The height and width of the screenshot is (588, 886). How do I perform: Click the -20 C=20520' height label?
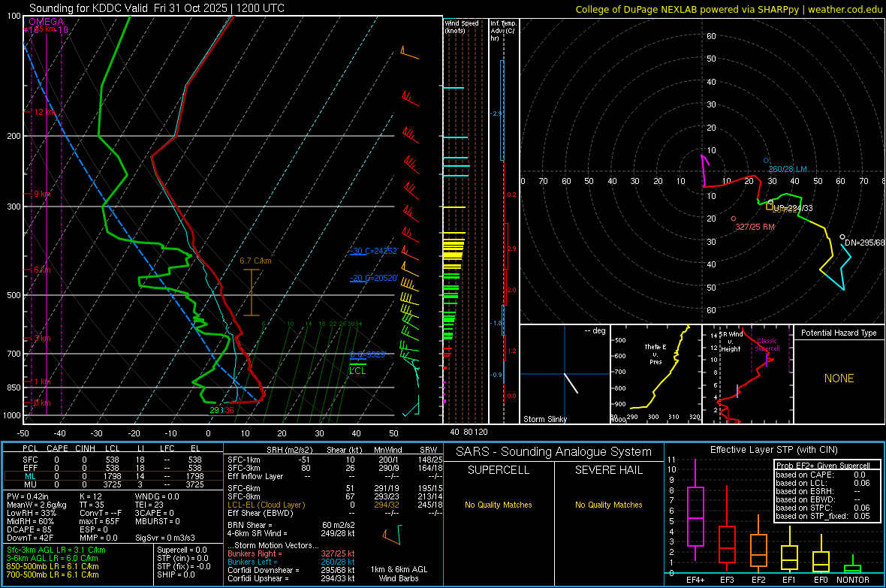(374, 278)
